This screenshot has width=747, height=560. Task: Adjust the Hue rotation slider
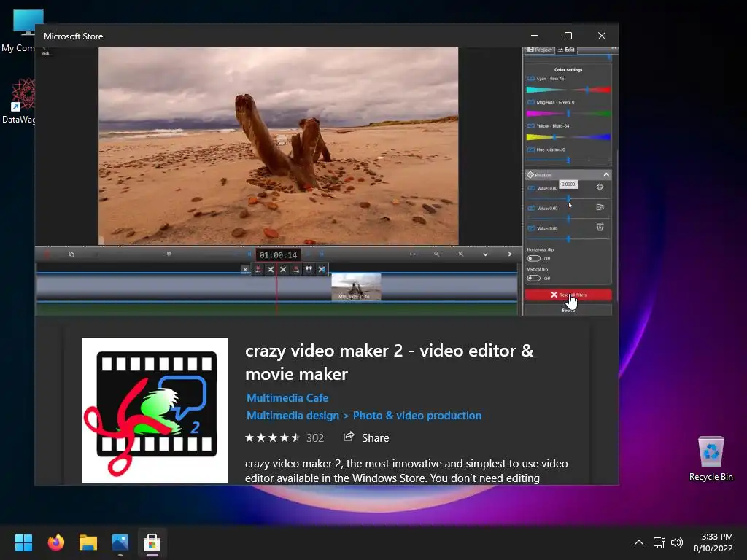568,160
